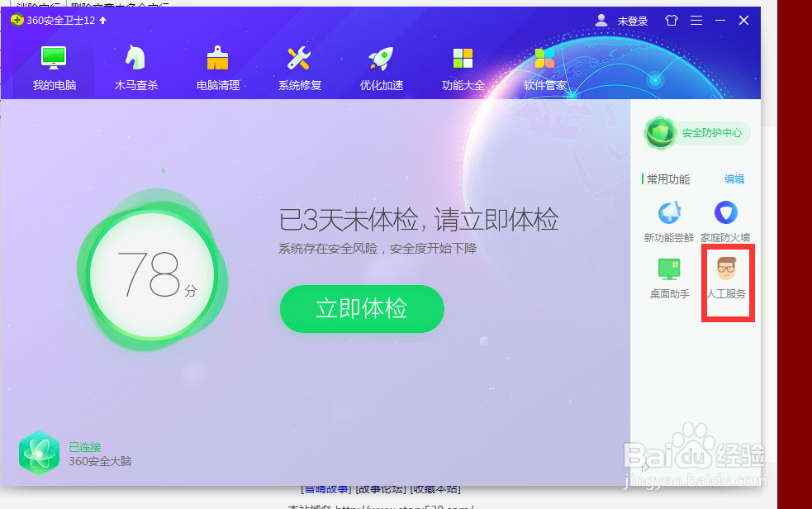Click the user avatar login icon

tap(601, 20)
